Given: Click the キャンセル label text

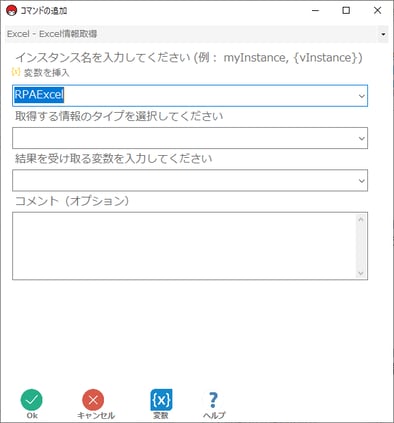Looking at the screenshot, I should pyautogui.click(x=96, y=416).
